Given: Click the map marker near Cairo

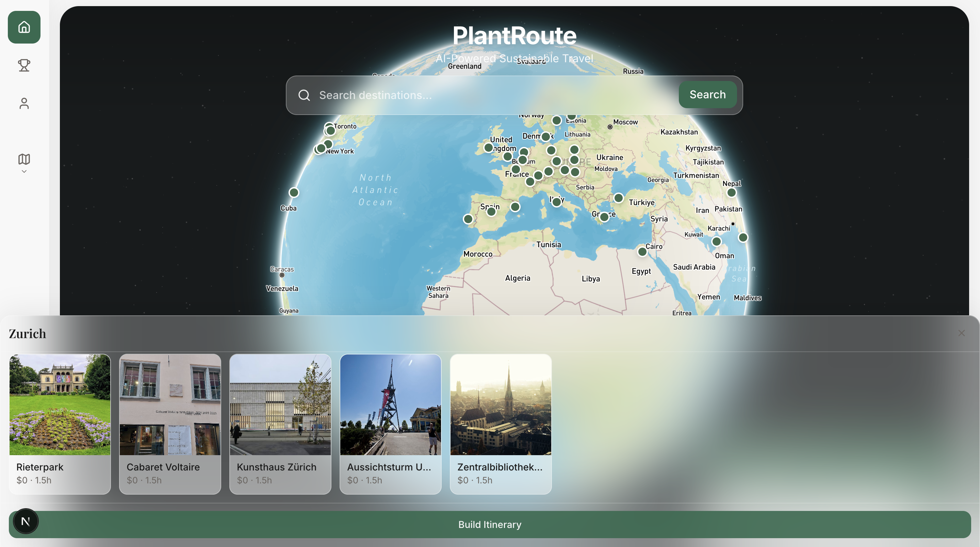Looking at the screenshot, I should point(642,251).
